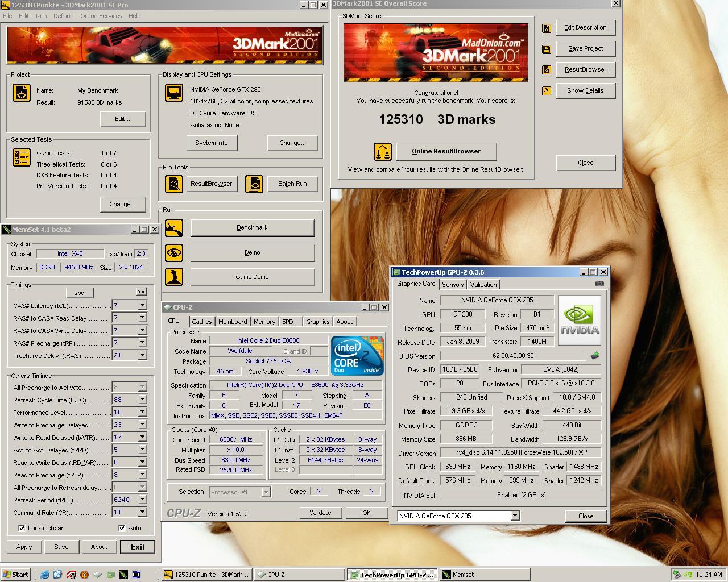Click the Change button under Selected Tests
The height and width of the screenshot is (582, 728).
click(x=122, y=204)
